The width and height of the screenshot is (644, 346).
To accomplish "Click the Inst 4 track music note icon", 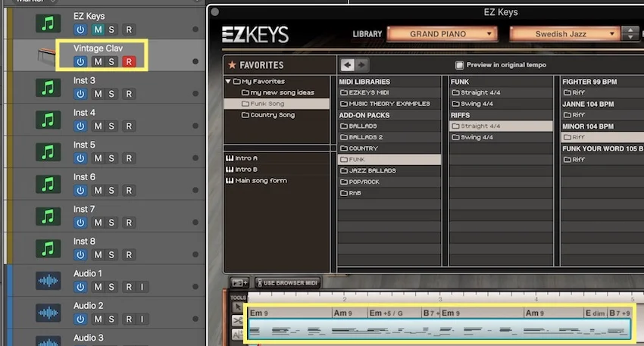I will click(48, 120).
